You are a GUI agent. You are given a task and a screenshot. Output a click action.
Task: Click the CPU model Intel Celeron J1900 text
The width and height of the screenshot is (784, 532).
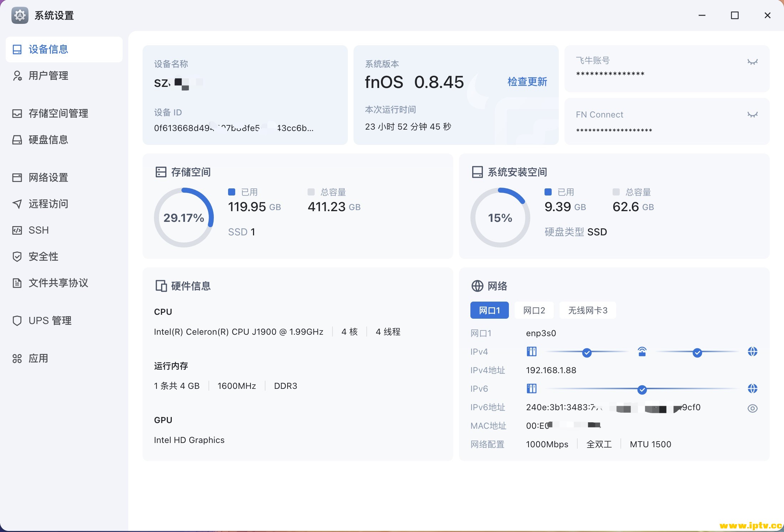pyautogui.click(x=238, y=332)
